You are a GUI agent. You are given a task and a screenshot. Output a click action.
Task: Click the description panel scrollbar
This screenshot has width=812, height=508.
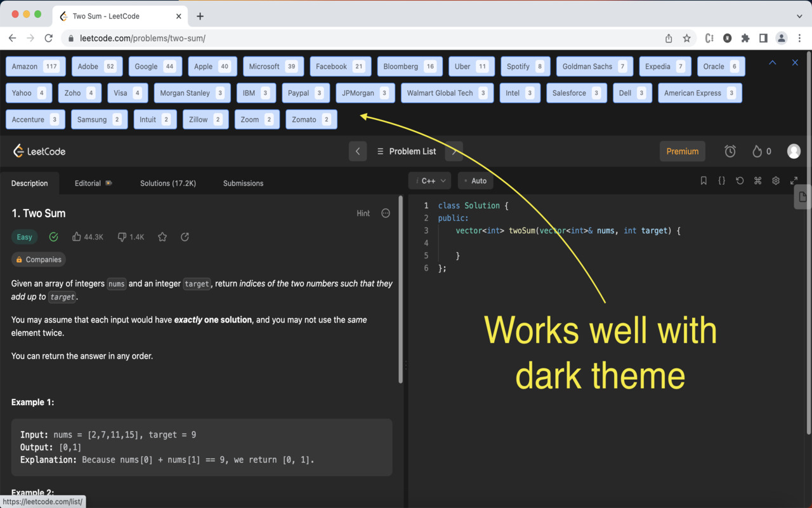400,290
